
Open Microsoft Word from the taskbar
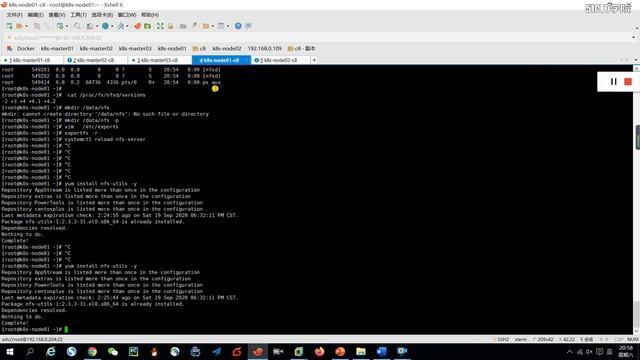(381, 351)
